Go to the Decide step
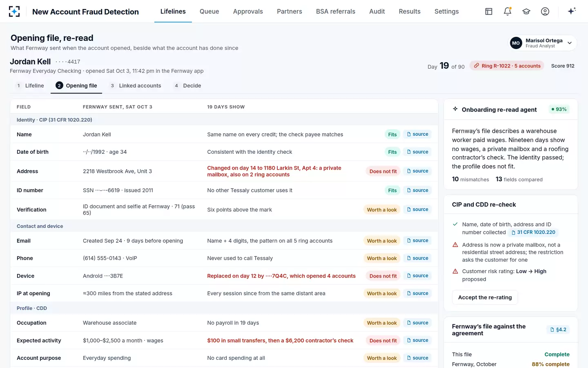 click(188, 85)
